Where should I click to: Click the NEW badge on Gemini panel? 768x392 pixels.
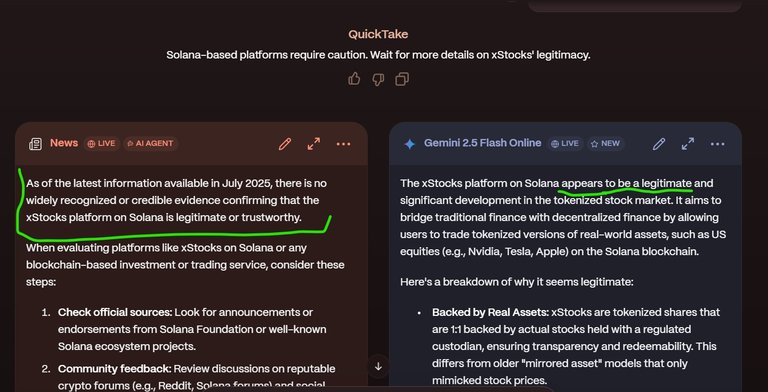(606, 144)
